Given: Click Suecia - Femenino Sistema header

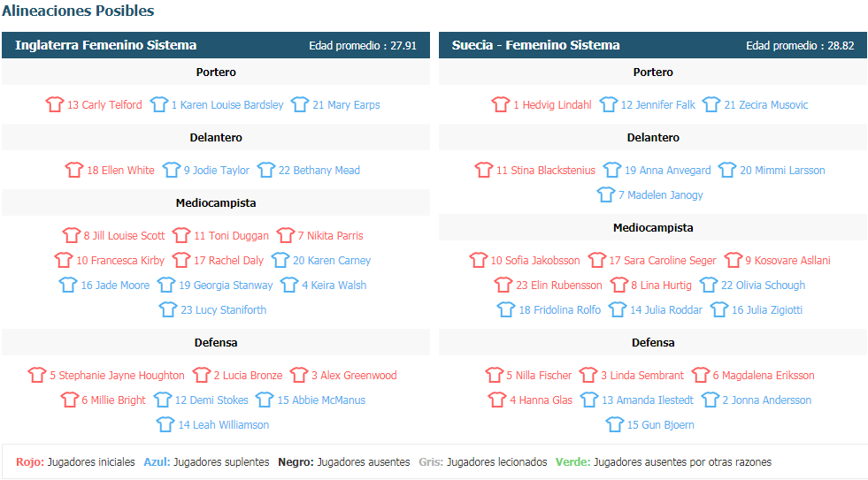Looking at the screenshot, I should tap(535, 45).
